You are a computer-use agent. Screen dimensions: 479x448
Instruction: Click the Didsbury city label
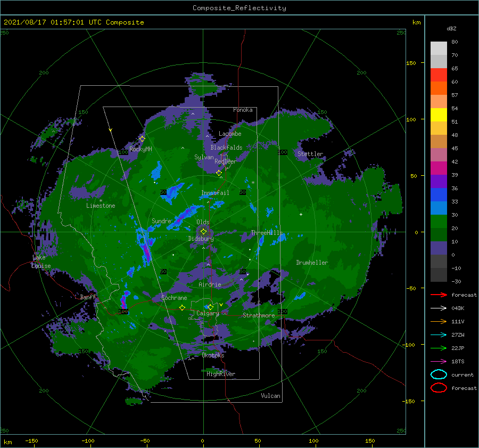pyautogui.click(x=201, y=239)
